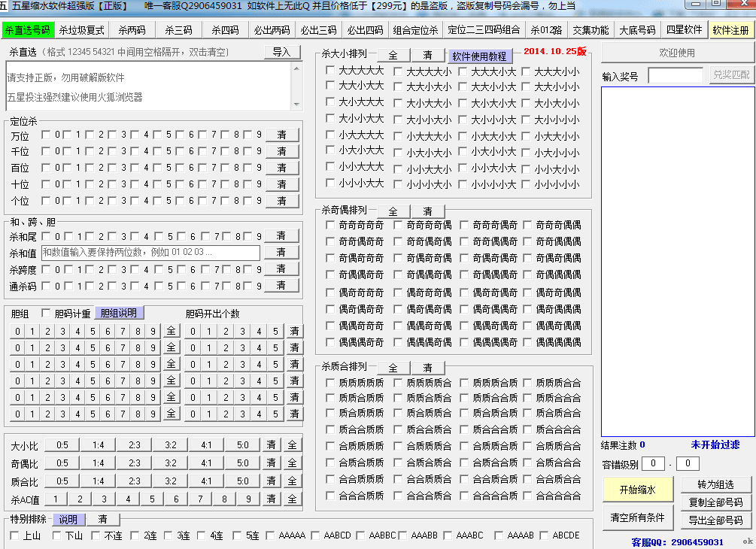Focus the 杀和值 text field
756x549 pixels.
pyautogui.click(x=150, y=253)
